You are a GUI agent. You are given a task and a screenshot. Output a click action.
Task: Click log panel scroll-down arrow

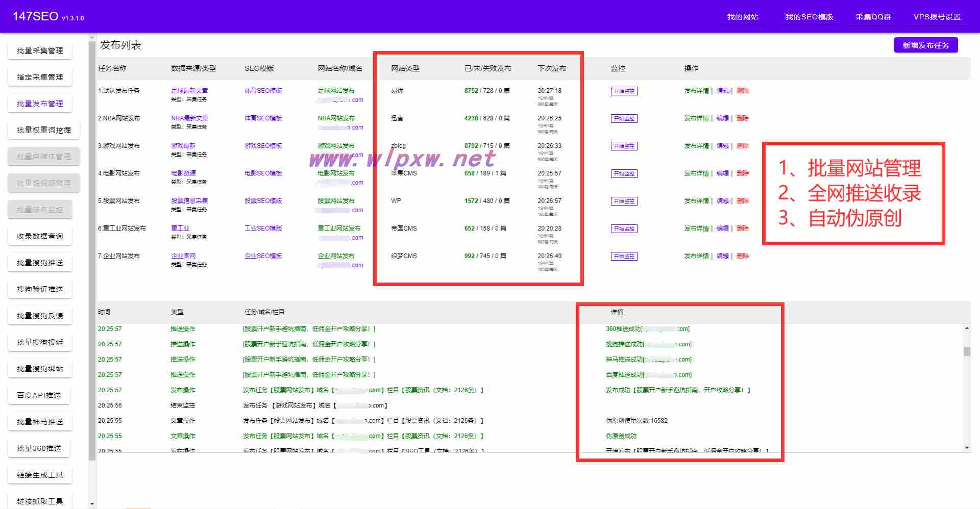(x=967, y=448)
